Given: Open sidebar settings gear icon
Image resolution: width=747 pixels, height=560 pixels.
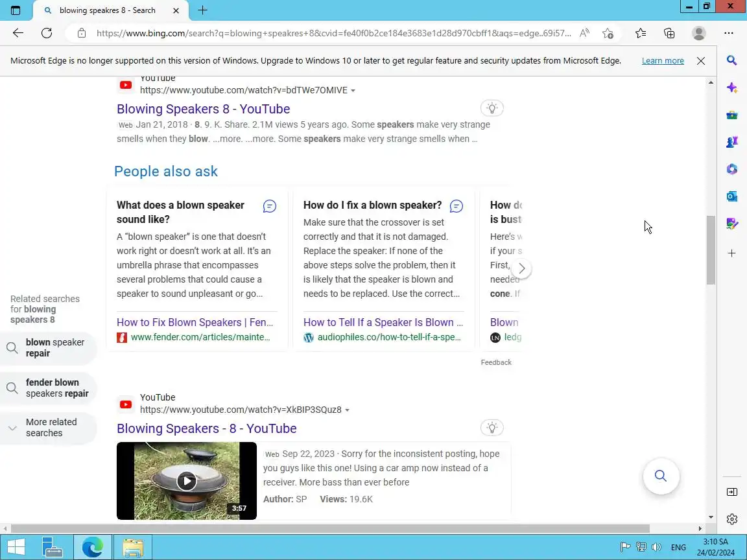Looking at the screenshot, I should (732, 519).
